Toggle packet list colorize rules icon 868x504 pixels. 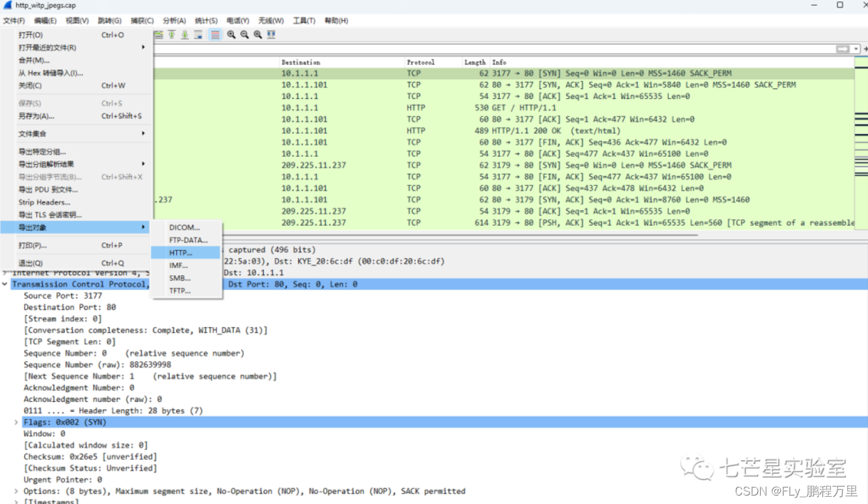[x=215, y=34]
